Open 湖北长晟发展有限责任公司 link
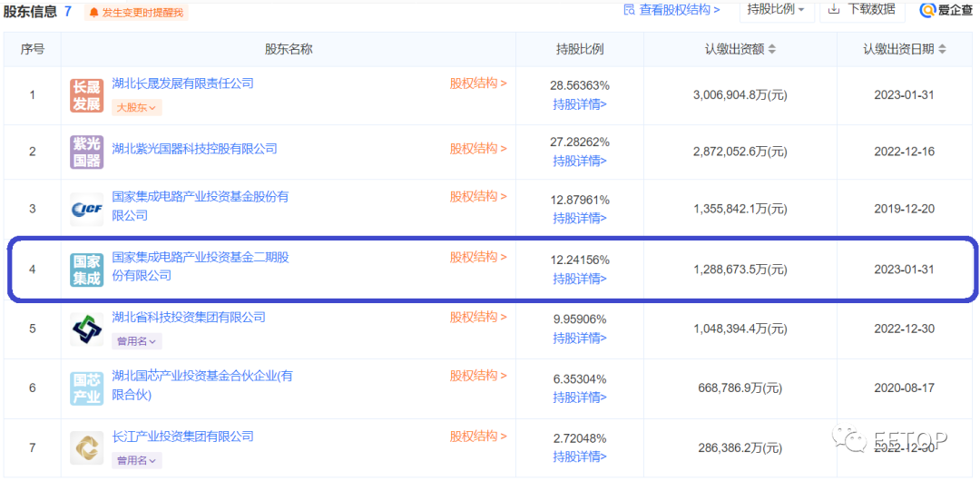The width and height of the screenshot is (980, 481). (x=182, y=83)
